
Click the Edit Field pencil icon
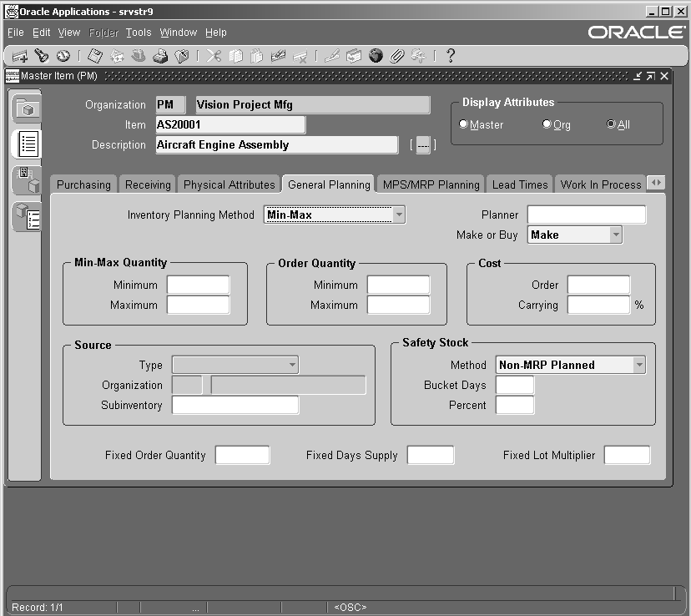332,56
